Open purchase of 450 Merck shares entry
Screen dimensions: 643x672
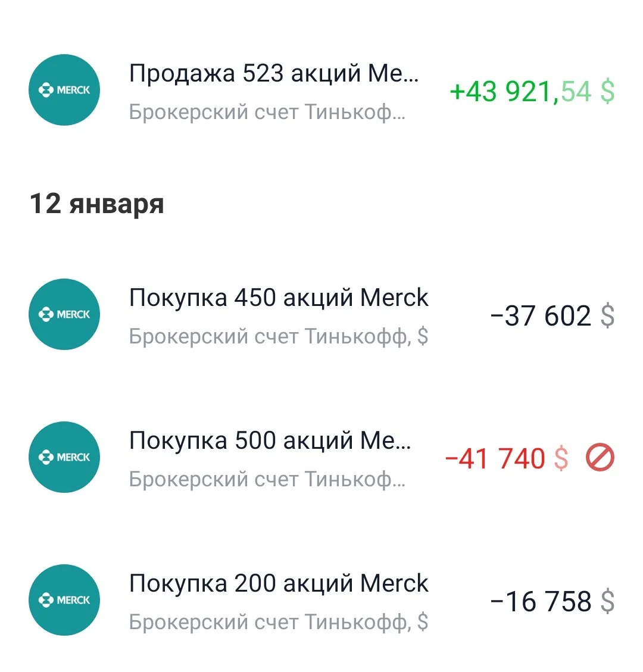tap(321, 314)
